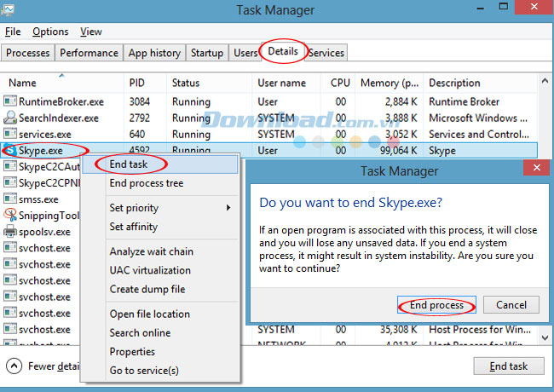
Task: Click memory value 35,308 K
Action: click(x=399, y=330)
